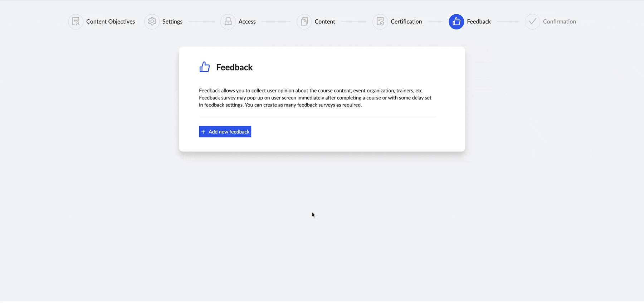
Task: Click the blue Feedback thumbs-up step icon
Action: (456, 21)
